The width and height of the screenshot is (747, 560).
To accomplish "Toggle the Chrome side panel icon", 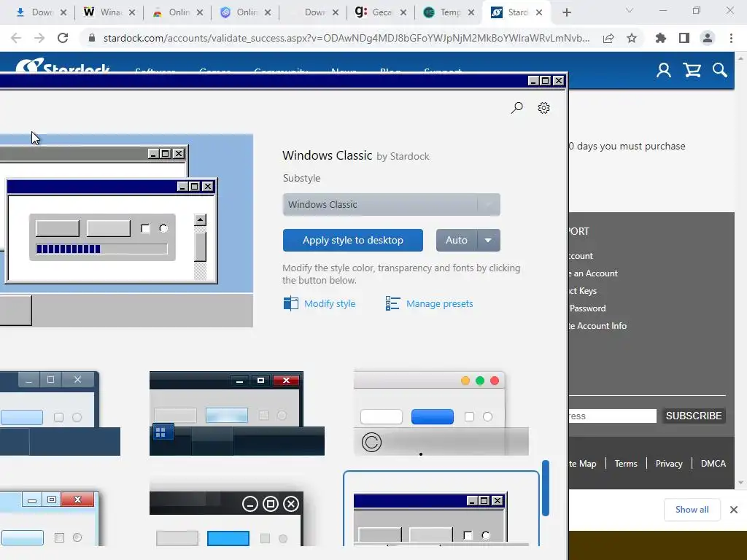I will click(x=684, y=38).
